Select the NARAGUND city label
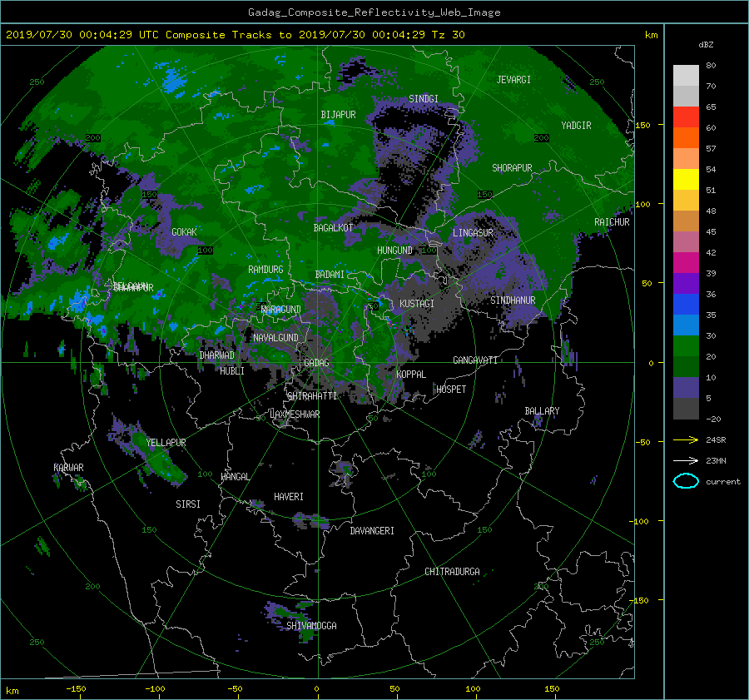The image size is (749, 700). click(x=281, y=310)
